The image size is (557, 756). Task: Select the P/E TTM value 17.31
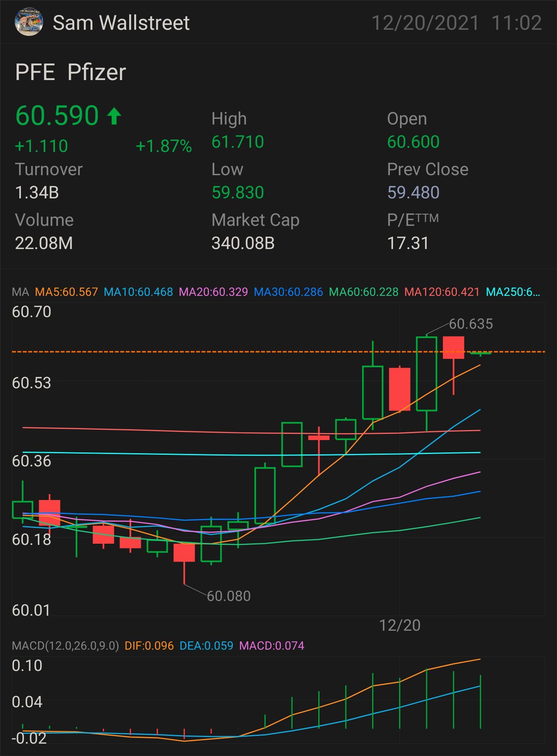[x=408, y=243]
